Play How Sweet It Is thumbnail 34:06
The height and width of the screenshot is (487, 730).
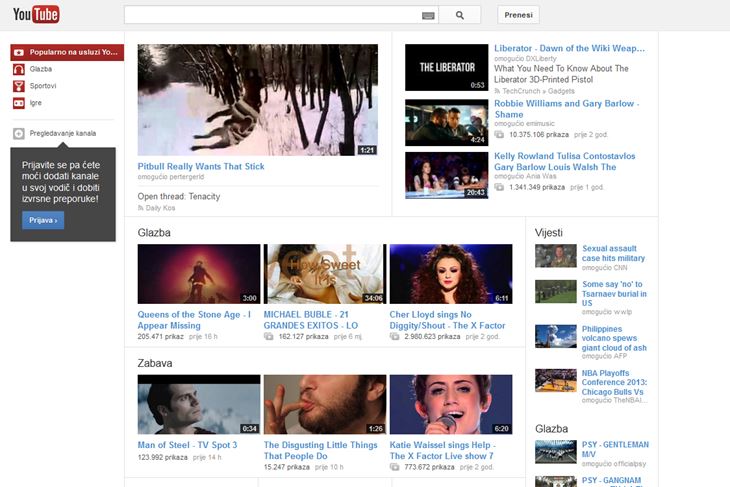coord(325,274)
